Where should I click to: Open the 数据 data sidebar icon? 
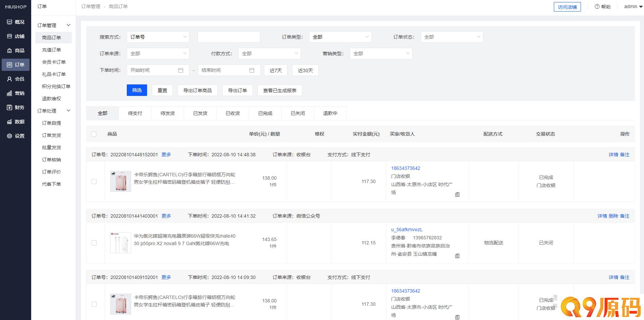(x=9, y=122)
